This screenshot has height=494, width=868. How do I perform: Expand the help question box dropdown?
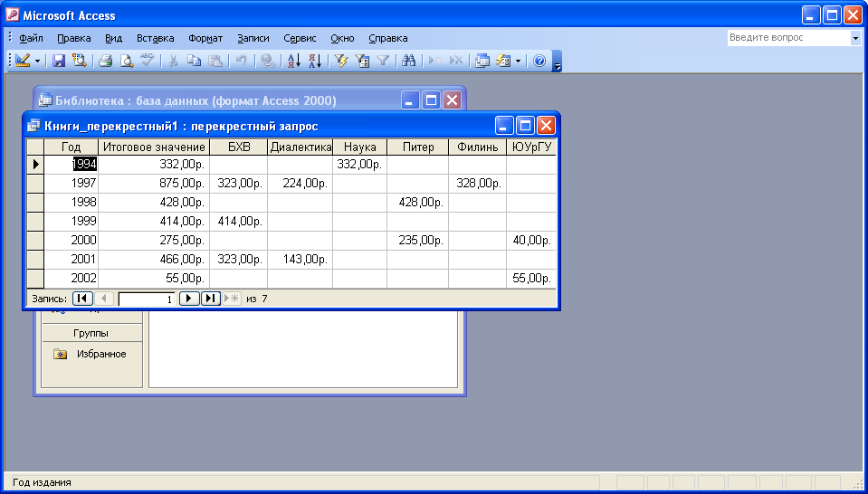[x=854, y=38]
